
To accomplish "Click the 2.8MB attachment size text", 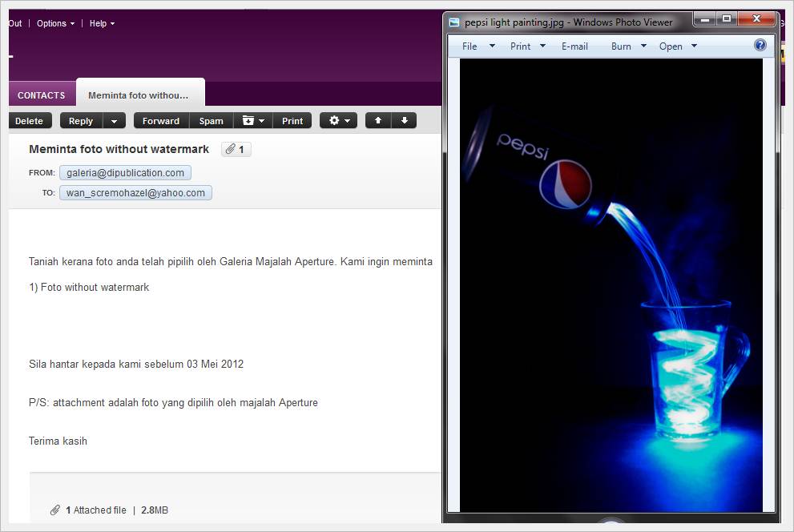I will (155, 510).
